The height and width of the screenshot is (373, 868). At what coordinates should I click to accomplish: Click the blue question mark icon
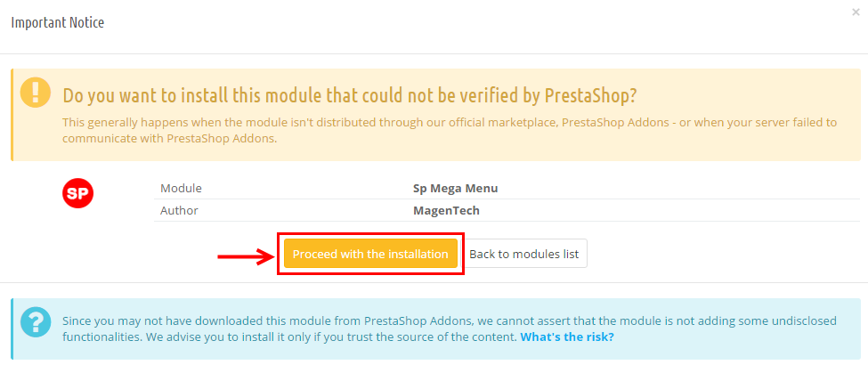36,323
